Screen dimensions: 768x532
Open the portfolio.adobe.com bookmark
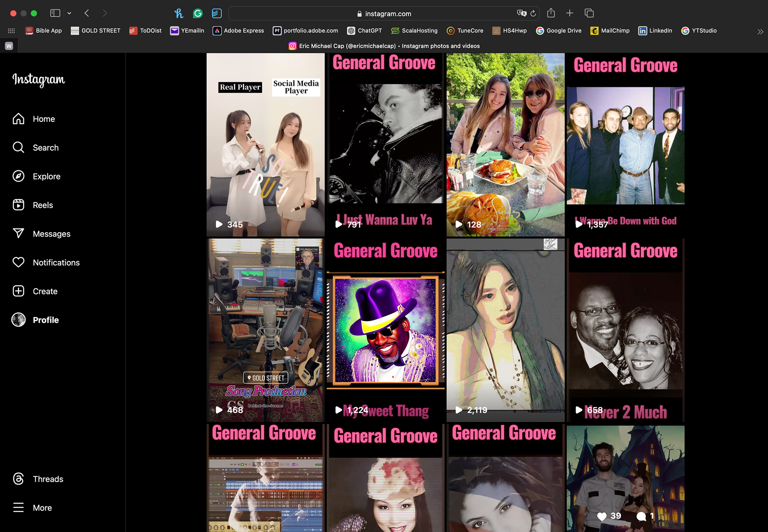[305, 31]
